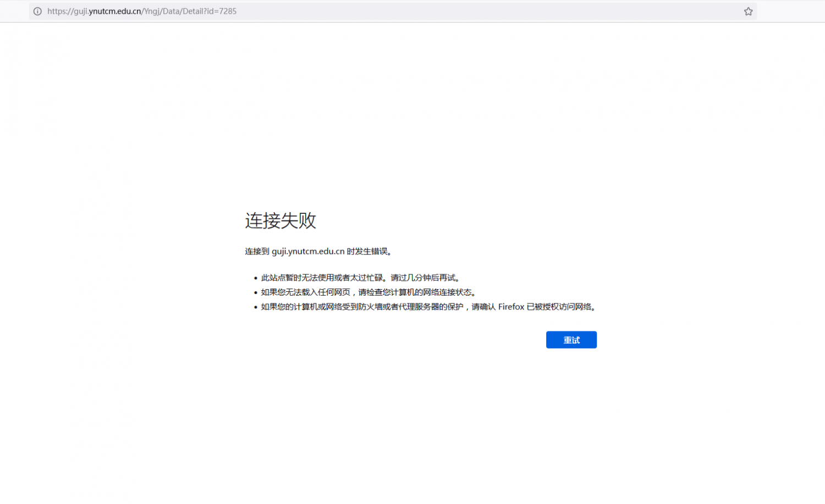Click the id=7285 part of the URL
The image size is (825, 504).
222,11
